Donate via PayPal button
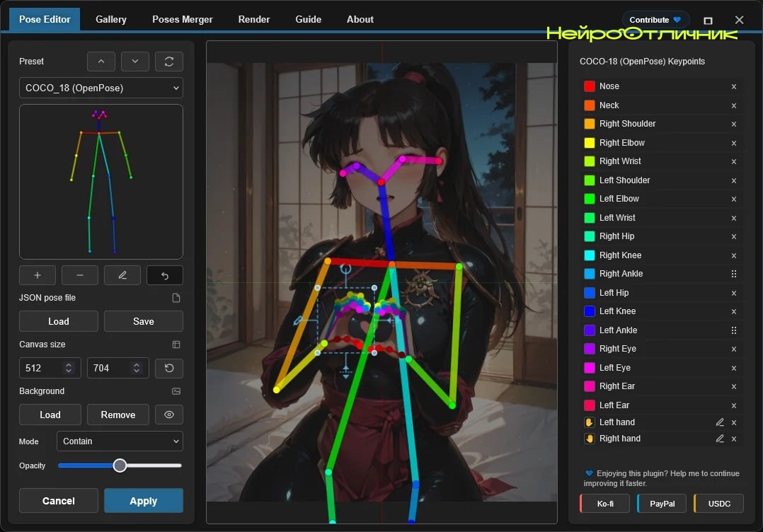This screenshot has width=763, height=532. [662, 504]
